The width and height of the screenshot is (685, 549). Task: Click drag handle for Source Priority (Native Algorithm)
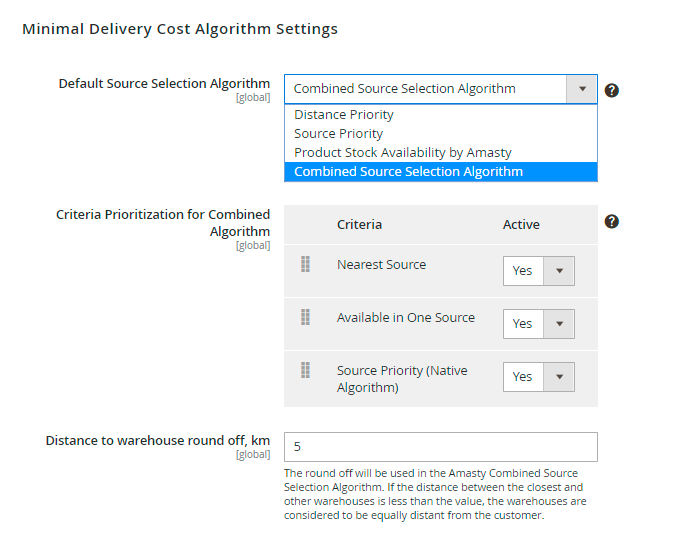coord(306,371)
